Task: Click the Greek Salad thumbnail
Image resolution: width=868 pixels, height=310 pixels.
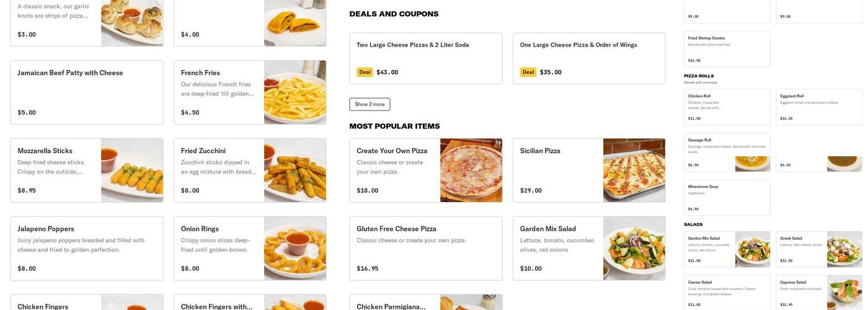Action: coord(844,249)
